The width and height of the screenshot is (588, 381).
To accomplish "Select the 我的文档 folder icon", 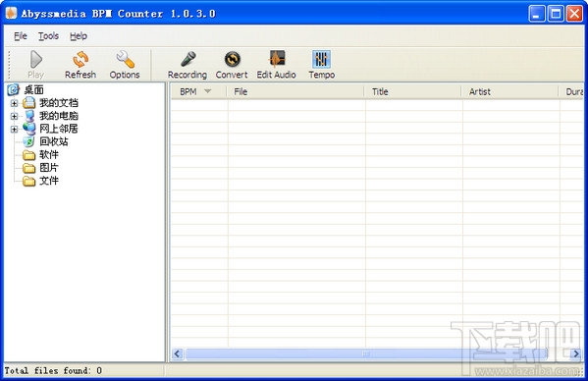I will point(28,102).
